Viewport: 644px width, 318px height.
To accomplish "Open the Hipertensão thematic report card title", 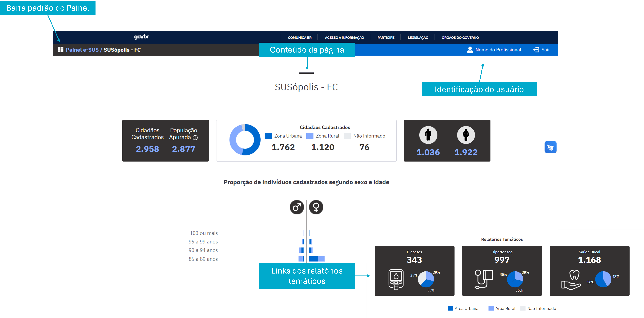I will click(502, 252).
